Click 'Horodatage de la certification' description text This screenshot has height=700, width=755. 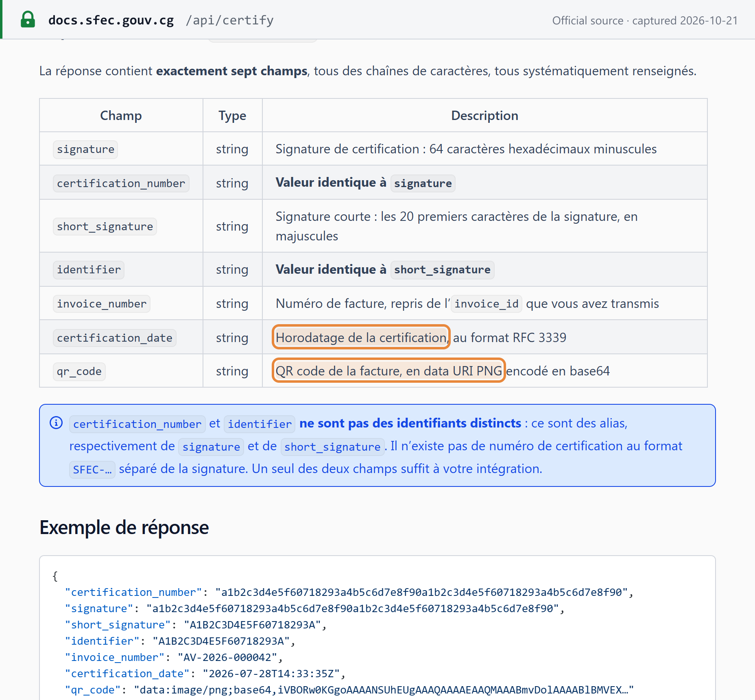(361, 337)
